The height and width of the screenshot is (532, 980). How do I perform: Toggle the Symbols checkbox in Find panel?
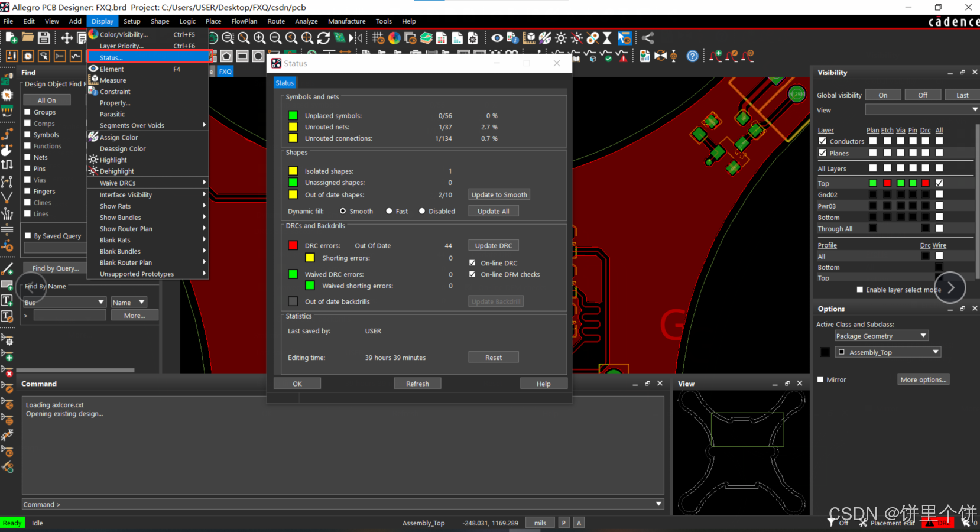[x=27, y=134]
